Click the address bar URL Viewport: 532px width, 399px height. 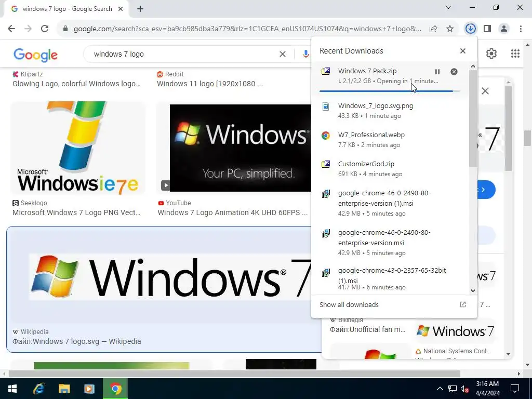(247, 29)
